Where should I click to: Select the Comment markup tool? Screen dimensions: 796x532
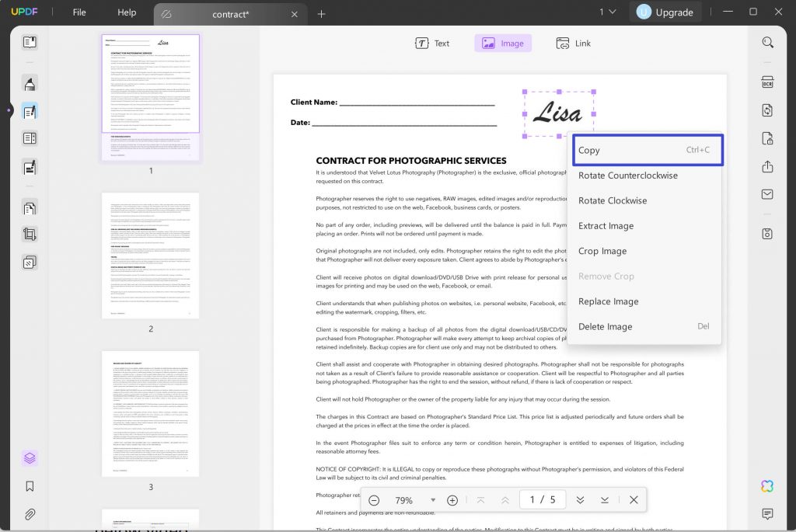coord(29,83)
